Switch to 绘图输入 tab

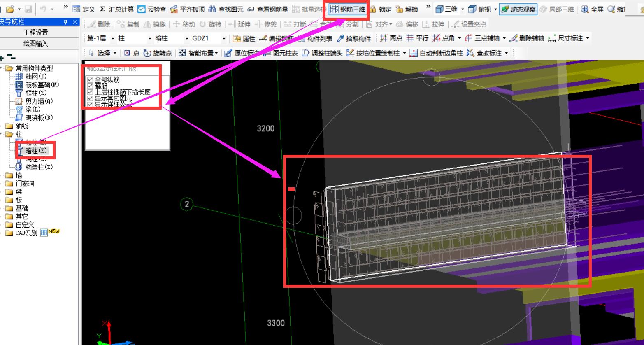tap(36, 43)
